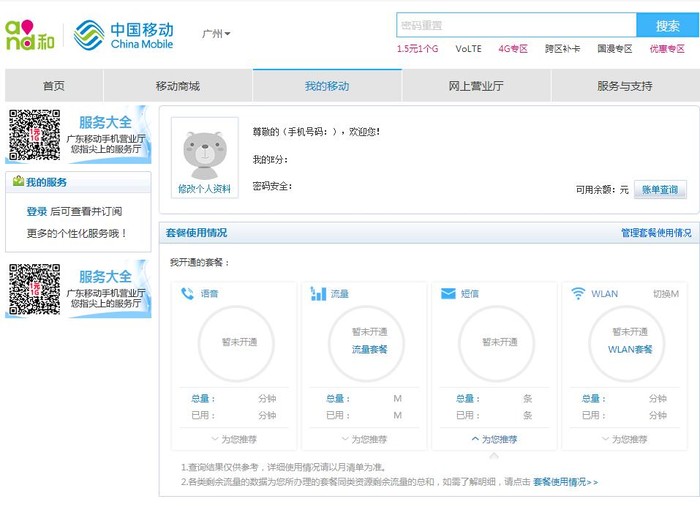Open 修改个人资料 profile link
The height and width of the screenshot is (507, 700).
[x=204, y=189]
